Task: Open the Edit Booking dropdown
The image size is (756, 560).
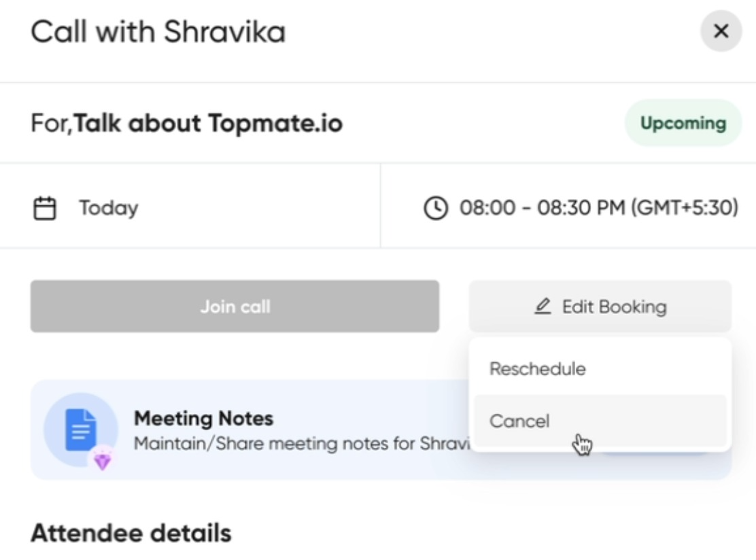Action: (x=600, y=307)
